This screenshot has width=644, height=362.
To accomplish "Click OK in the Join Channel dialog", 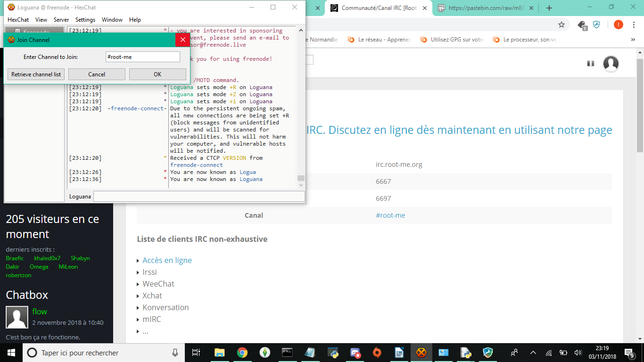I will (x=157, y=74).
